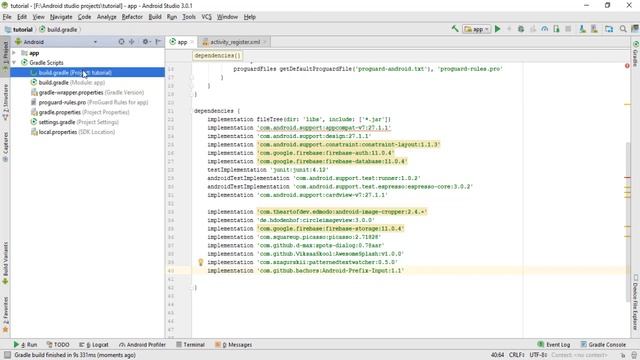Open the Gradle Console

coord(603,345)
